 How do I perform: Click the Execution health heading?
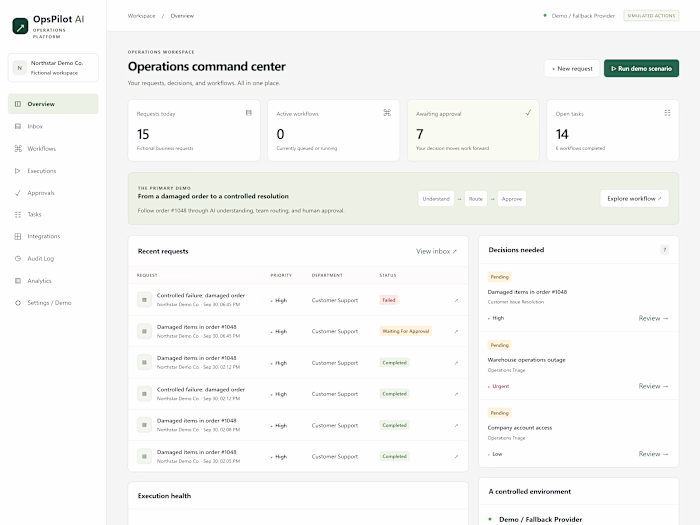click(x=164, y=496)
